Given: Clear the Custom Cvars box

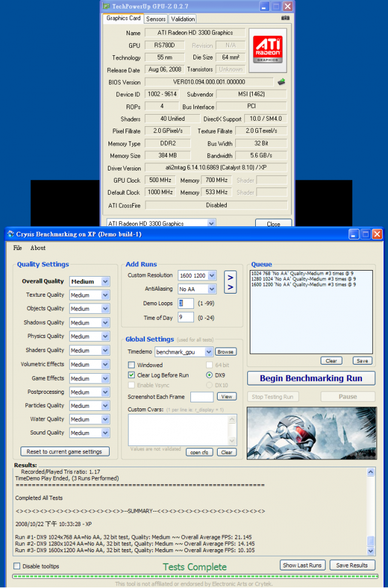Looking at the screenshot, I should [x=227, y=452].
